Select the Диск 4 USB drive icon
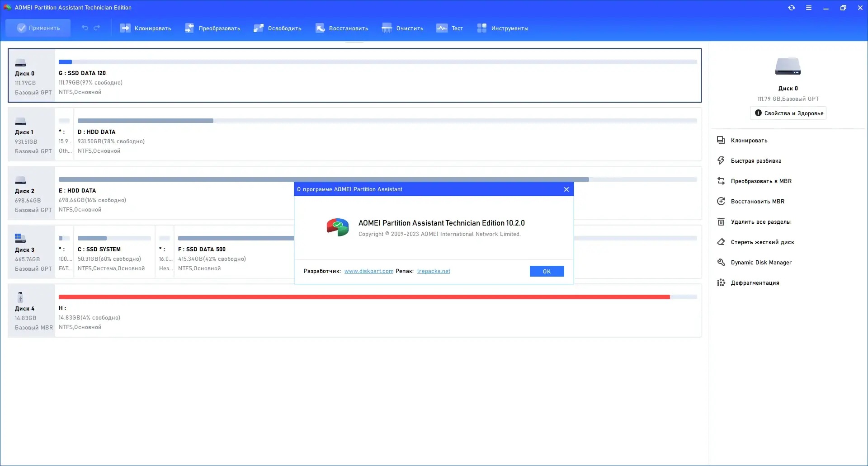This screenshot has width=868, height=466. click(20, 297)
